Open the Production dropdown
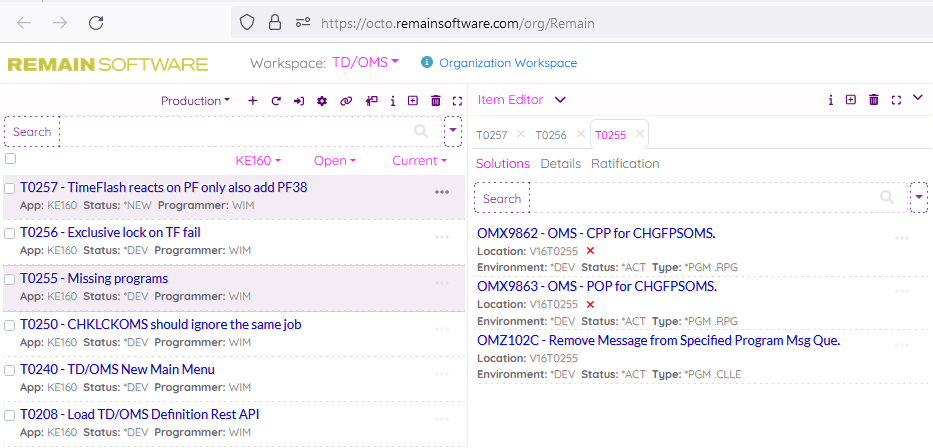 [195, 101]
